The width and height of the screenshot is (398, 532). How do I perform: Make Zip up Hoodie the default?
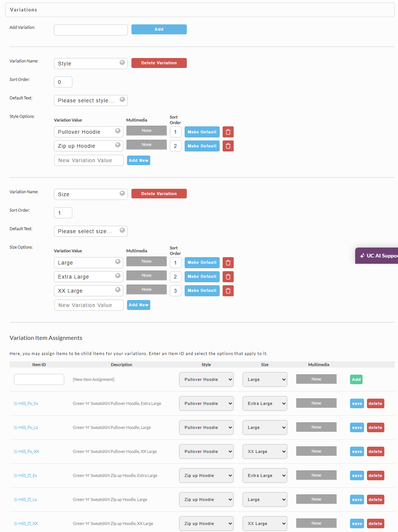click(x=202, y=146)
